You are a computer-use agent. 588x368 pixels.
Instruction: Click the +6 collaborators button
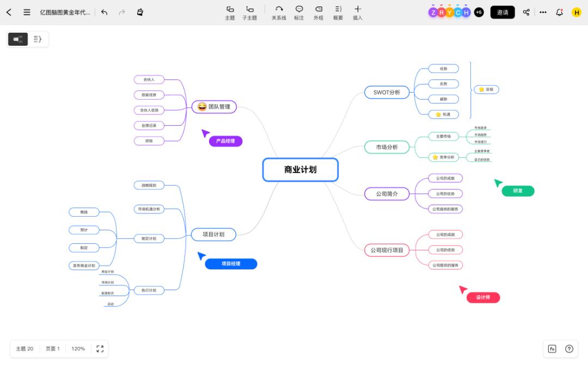pos(479,12)
